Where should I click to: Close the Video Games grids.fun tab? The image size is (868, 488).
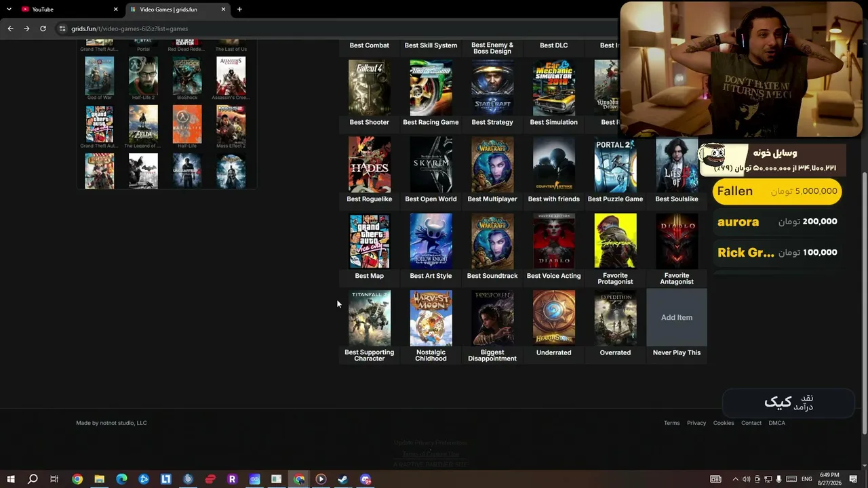coord(223,9)
